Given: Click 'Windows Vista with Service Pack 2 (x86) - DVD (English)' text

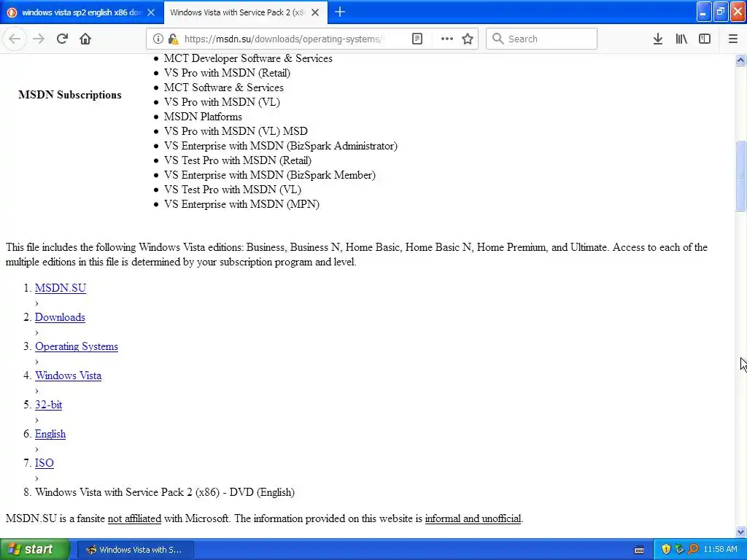Looking at the screenshot, I should [165, 492].
